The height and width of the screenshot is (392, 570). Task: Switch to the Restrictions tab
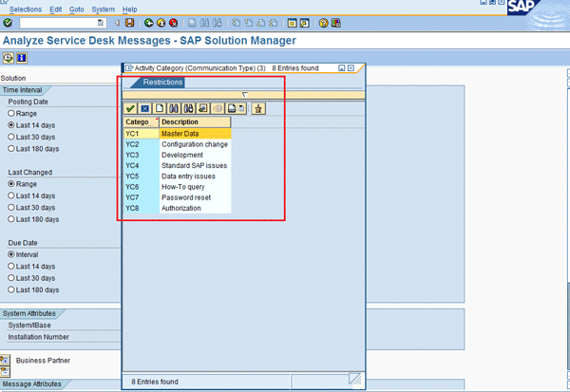tap(162, 83)
